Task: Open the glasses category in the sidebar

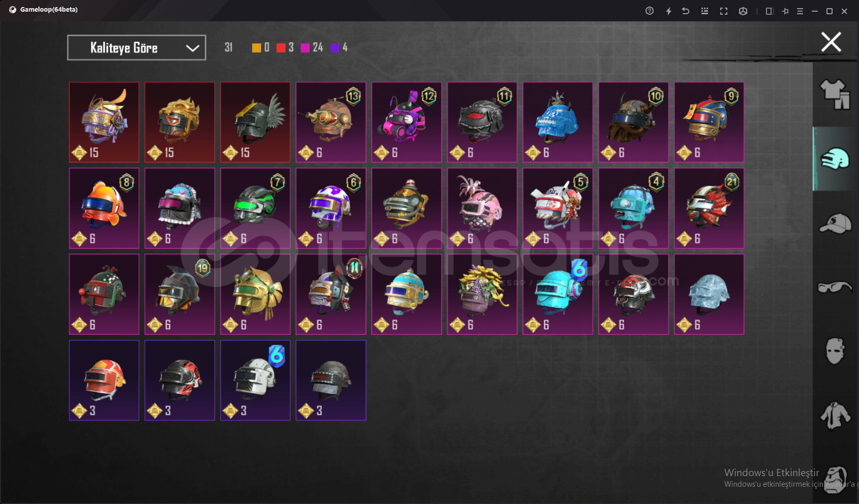Action: point(835,288)
